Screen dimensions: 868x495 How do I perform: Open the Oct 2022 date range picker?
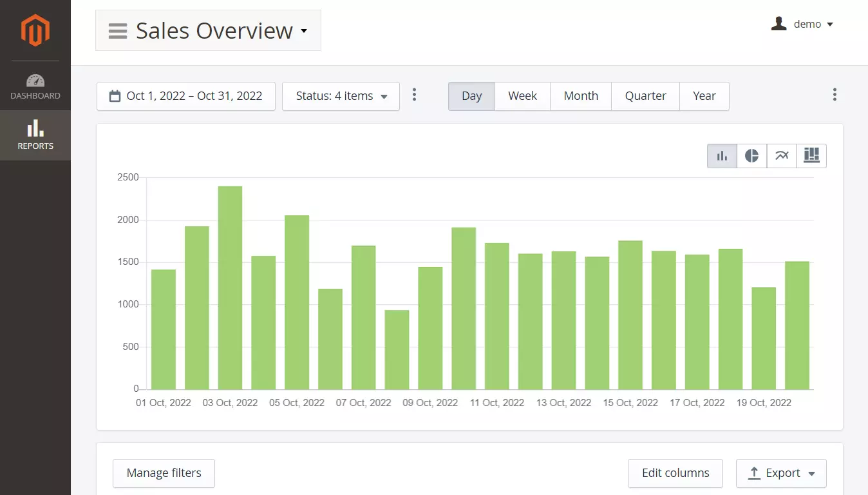tap(186, 96)
